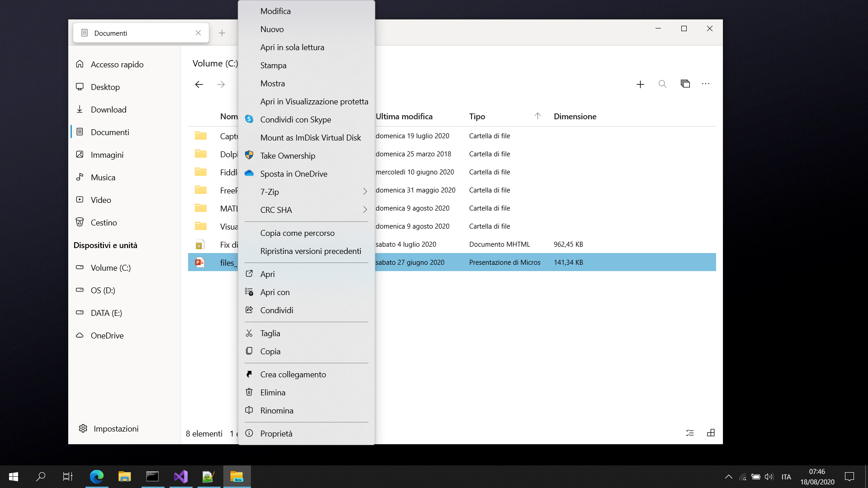868x488 pixels.
Task: Open Windows Start menu
Action: point(14,476)
